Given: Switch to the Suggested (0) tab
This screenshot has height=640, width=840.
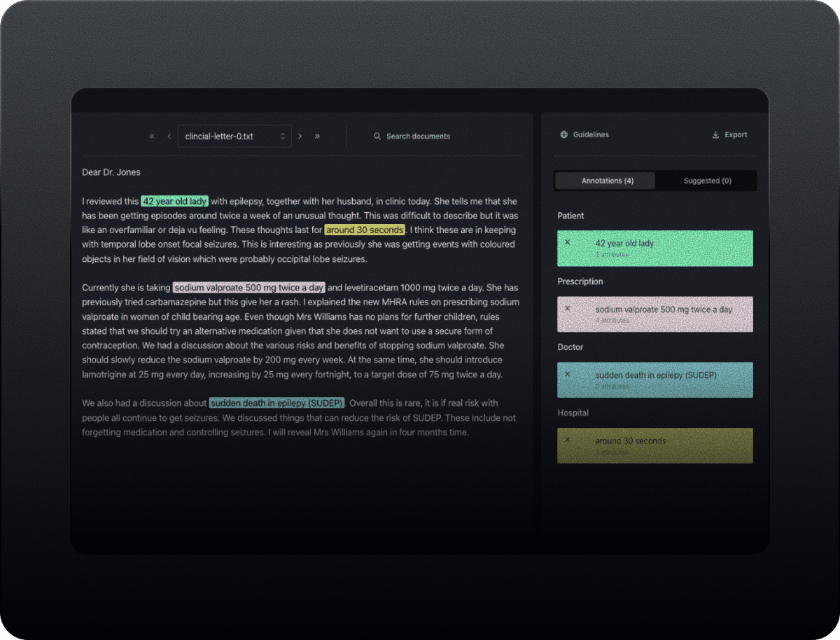Looking at the screenshot, I should point(707,181).
